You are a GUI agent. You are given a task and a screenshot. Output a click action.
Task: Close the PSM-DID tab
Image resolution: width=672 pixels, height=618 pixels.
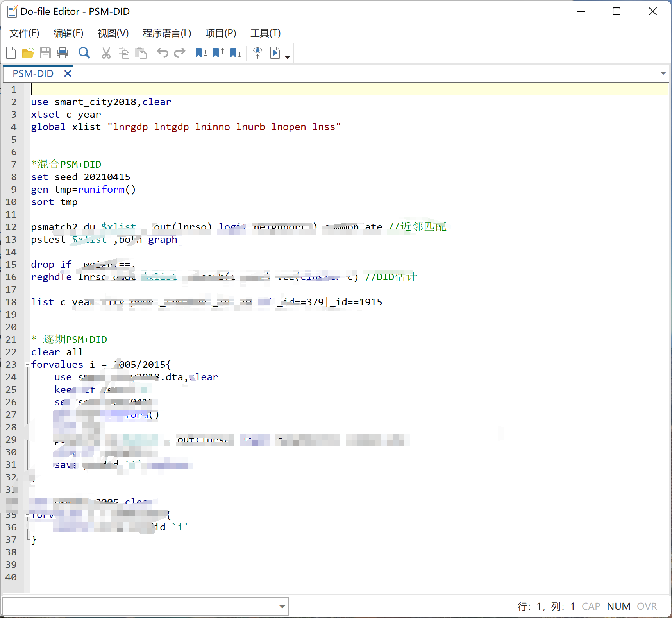click(68, 73)
